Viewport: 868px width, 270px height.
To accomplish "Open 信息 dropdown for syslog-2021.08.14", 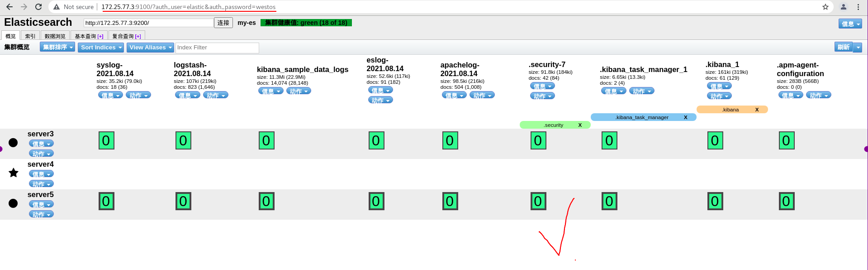I will click(x=110, y=95).
